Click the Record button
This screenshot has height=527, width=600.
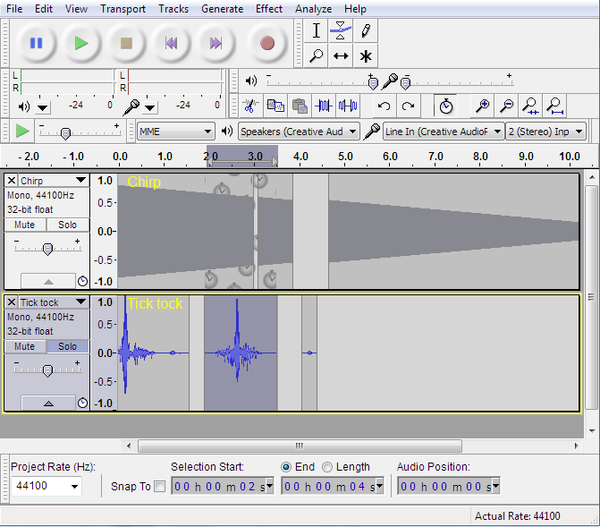click(267, 43)
